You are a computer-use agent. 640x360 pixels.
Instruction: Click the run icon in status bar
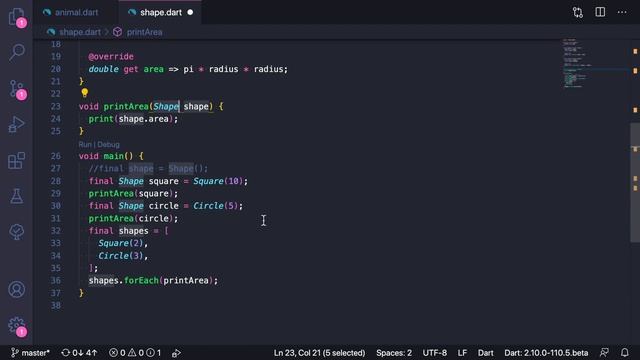point(176,353)
